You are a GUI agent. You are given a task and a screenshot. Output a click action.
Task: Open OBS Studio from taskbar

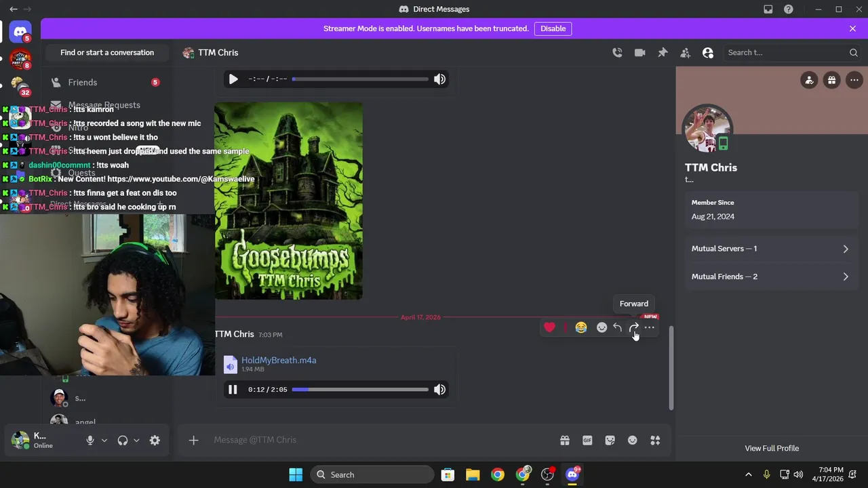point(548,474)
